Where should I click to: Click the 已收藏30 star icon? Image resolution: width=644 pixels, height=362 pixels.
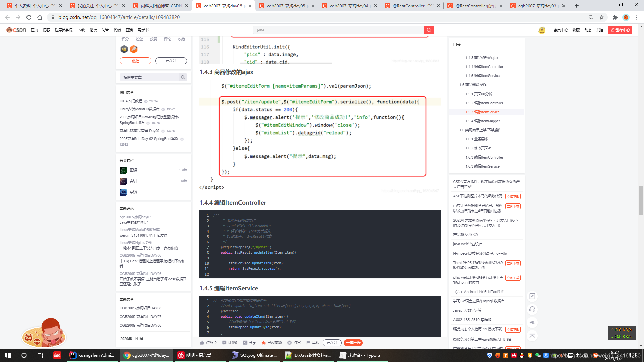tap(264, 343)
